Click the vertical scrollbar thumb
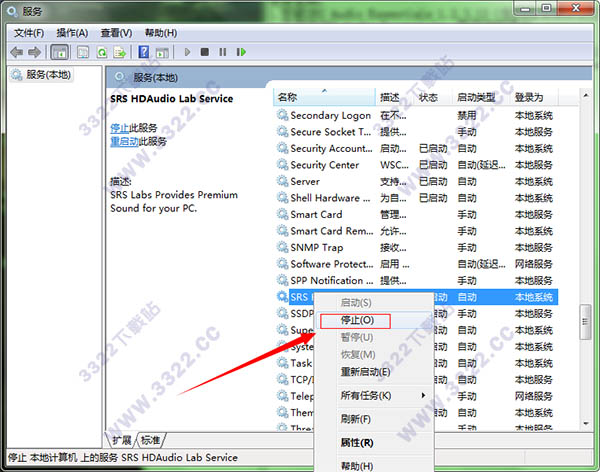The image size is (600, 472). point(585,322)
